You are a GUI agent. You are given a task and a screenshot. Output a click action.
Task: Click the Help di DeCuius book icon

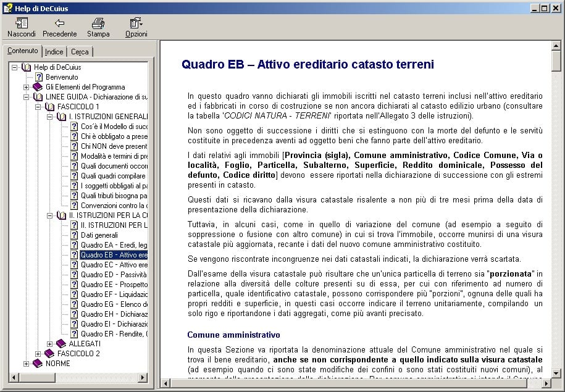click(x=26, y=67)
